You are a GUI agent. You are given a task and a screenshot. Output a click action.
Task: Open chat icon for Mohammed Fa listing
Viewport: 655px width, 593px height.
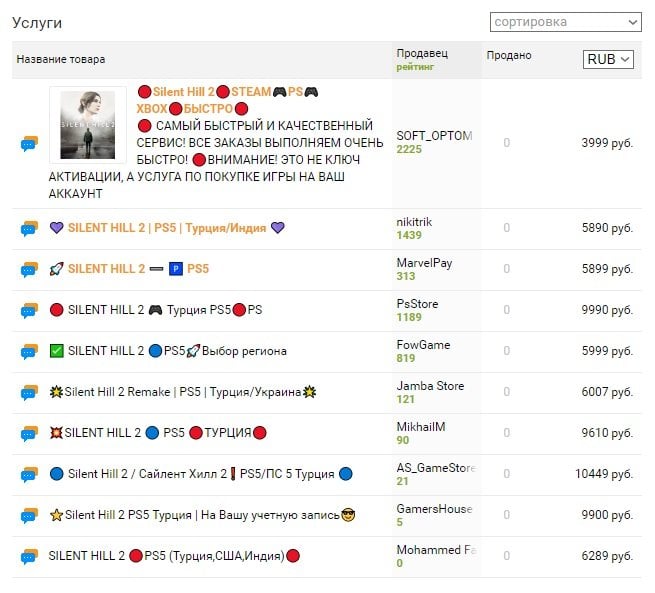tap(29, 556)
